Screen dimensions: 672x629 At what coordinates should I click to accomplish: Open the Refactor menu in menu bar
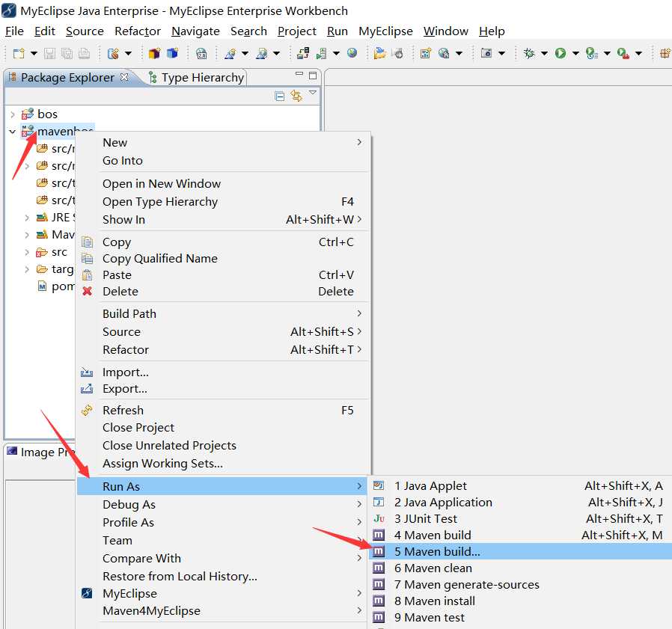(x=138, y=31)
